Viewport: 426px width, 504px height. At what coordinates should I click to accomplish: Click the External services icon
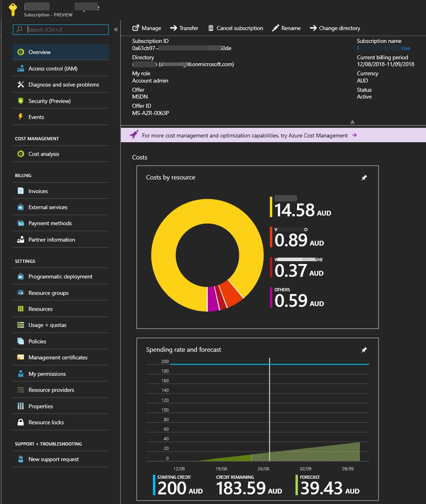coord(21,207)
